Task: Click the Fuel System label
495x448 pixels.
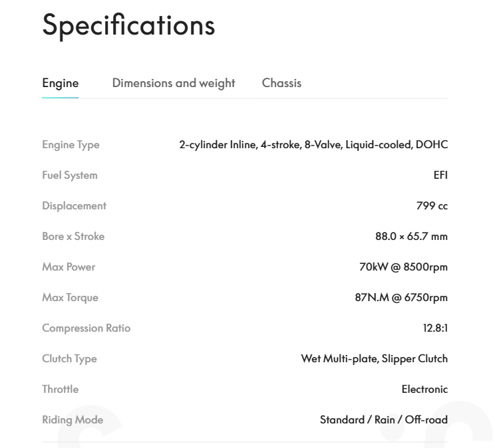Action: (69, 175)
